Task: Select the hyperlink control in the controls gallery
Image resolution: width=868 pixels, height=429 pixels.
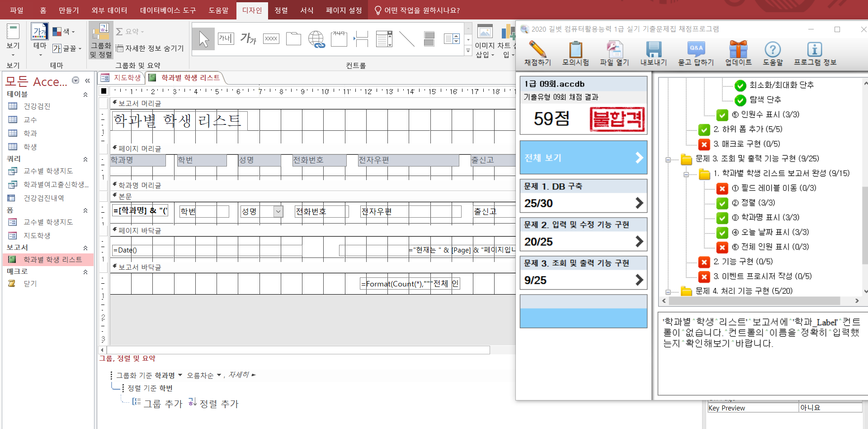Action: coord(316,39)
